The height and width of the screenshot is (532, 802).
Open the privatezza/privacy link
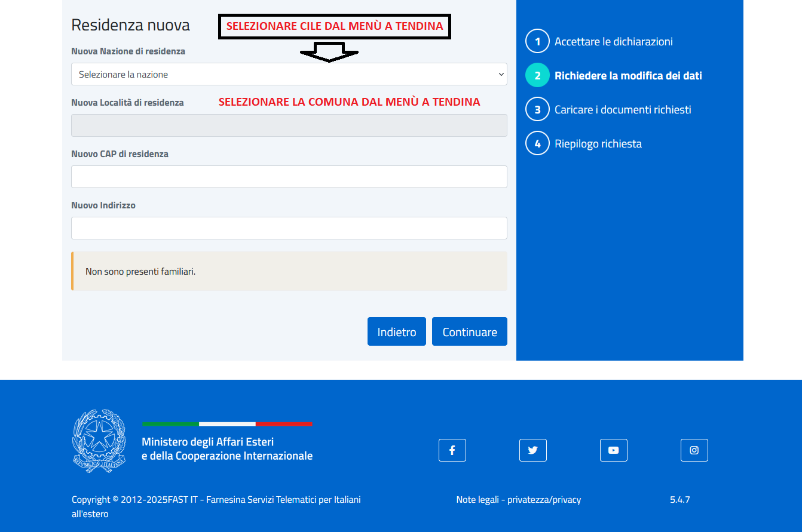[x=544, y=500]
